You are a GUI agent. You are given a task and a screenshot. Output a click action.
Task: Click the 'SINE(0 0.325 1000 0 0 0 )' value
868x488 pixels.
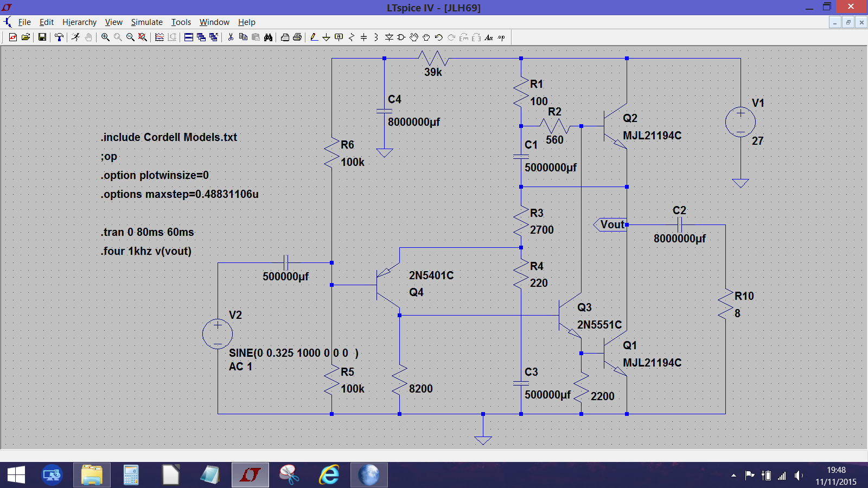tap(293, 353)
